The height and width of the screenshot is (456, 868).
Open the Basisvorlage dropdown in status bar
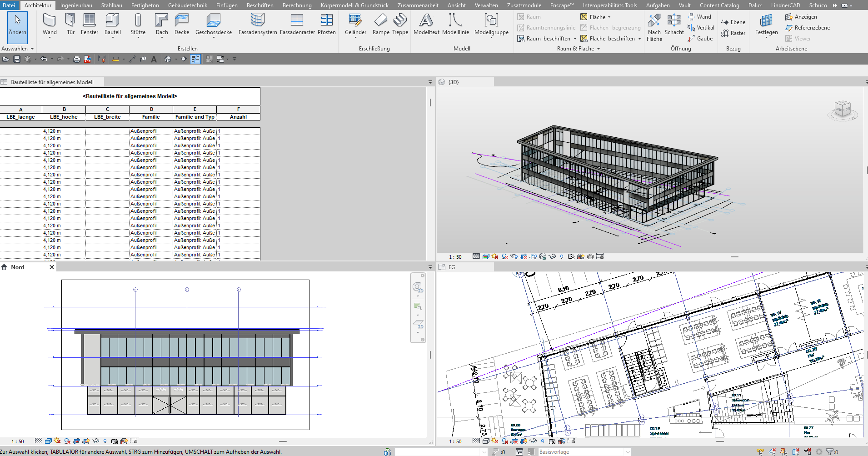[x=628, y=452]
